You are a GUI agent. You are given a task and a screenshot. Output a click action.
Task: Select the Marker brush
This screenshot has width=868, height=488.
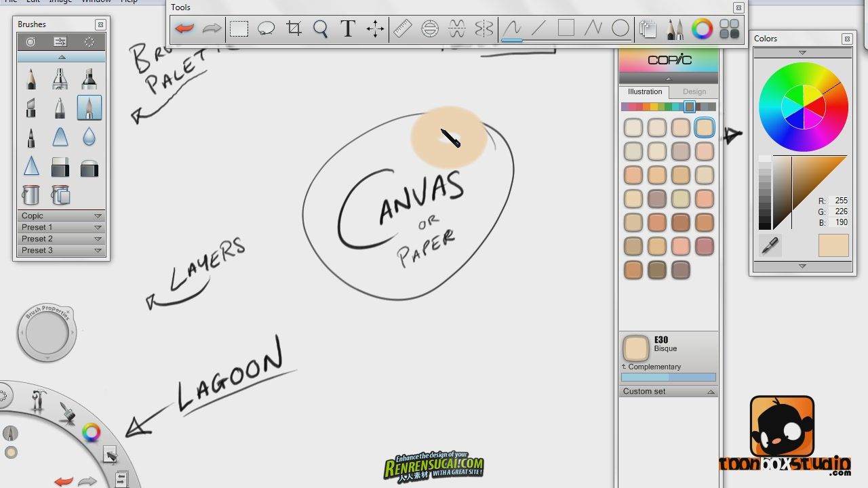(x=89, y=79)
